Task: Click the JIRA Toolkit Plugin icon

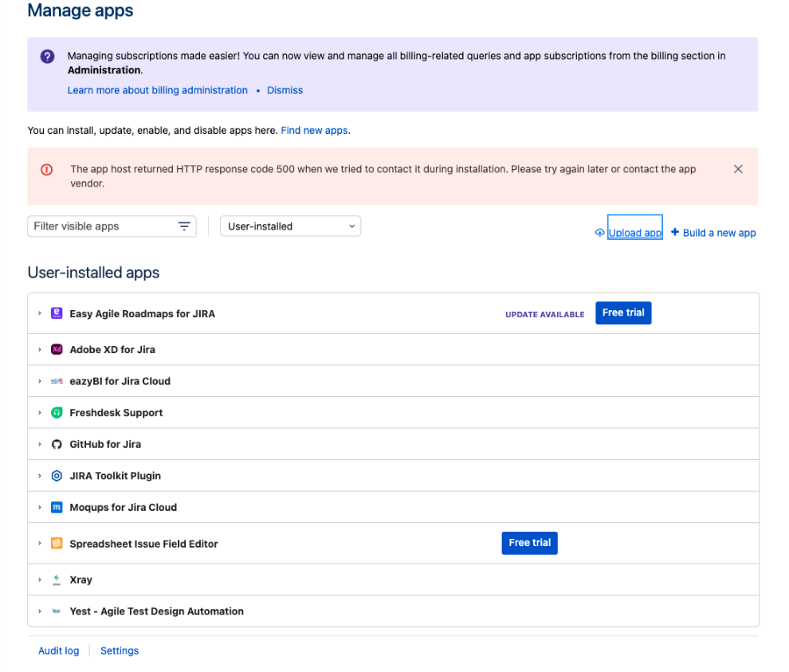Action: pos(57,476)
